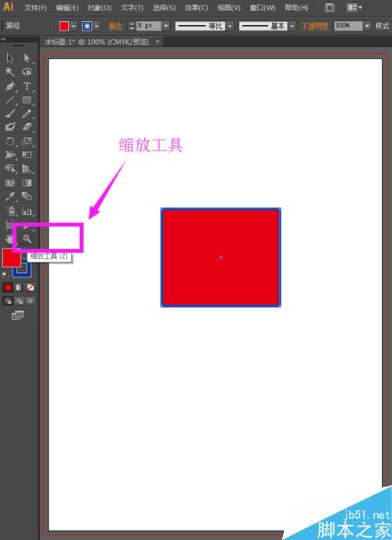
Task: Select the Scale tool
Action: pos(27,141)
